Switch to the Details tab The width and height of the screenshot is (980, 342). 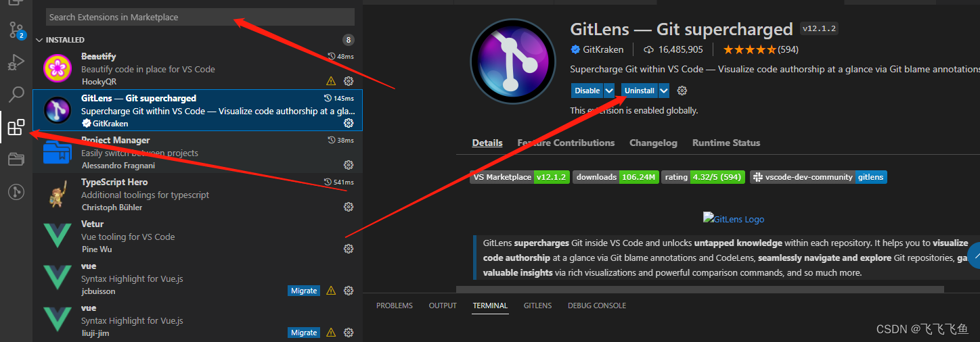[x=487, y=143]
